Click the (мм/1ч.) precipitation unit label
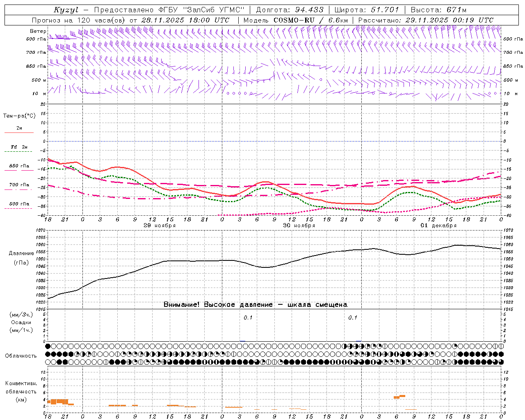 tap(21, 330)
